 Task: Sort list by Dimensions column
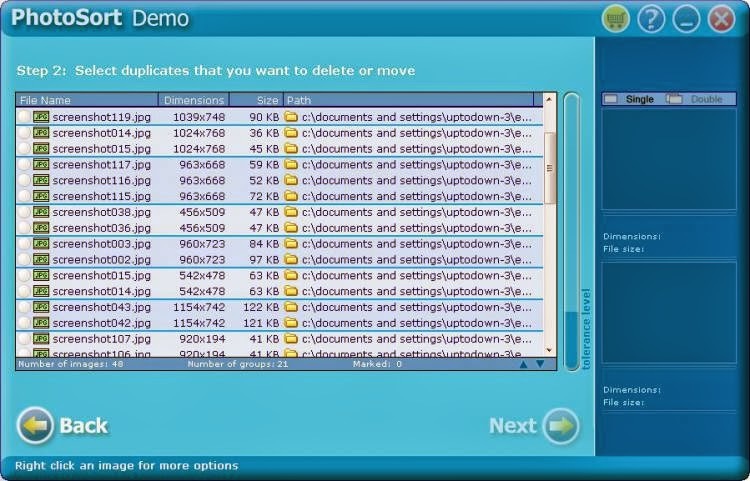point(194,100)
